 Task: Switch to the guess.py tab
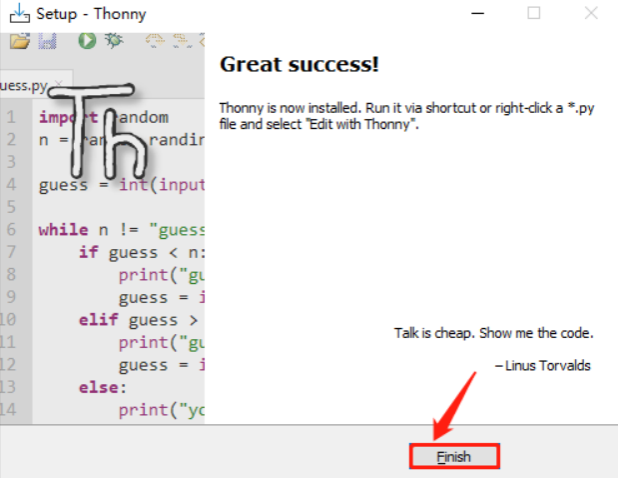24,85
